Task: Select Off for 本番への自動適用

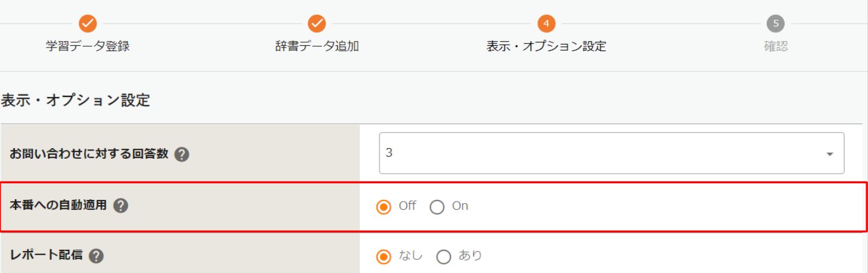Action: [x=384, y=207]
